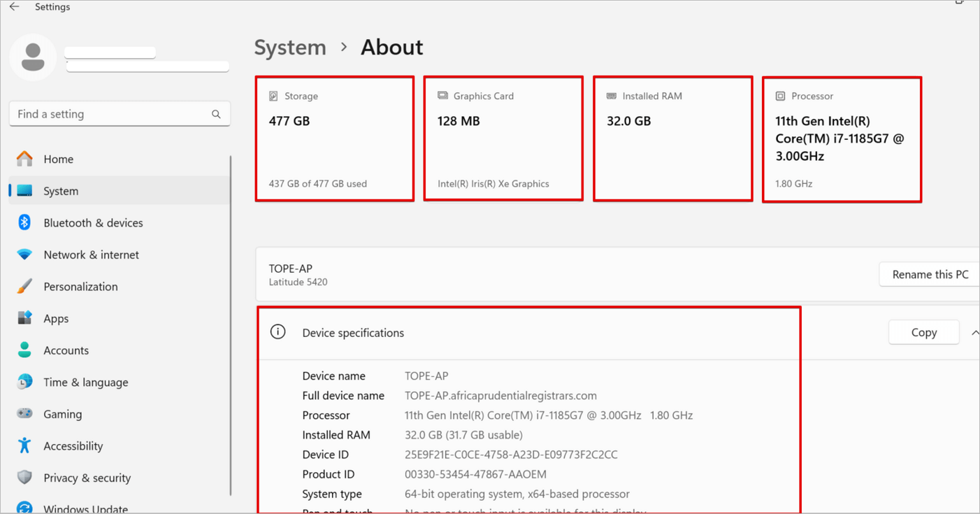980x514 pixels.
Task: Open the Apps settings page
Action: point(56,318)
